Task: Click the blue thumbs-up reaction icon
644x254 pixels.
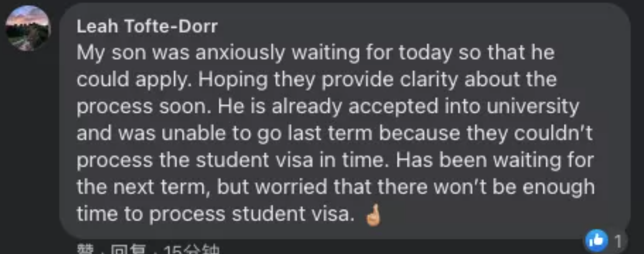Action: click(596, 241)
